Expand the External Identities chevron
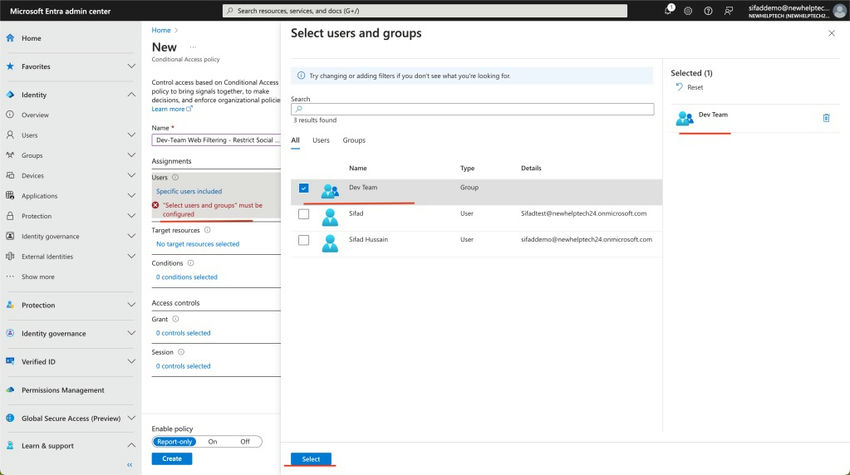 click(x=131, y=256)
